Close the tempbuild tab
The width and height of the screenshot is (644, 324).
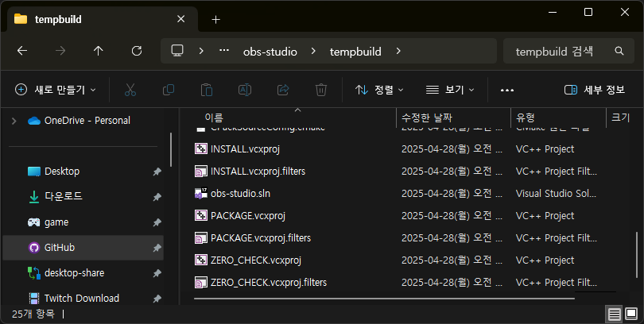tap(180, 19)
